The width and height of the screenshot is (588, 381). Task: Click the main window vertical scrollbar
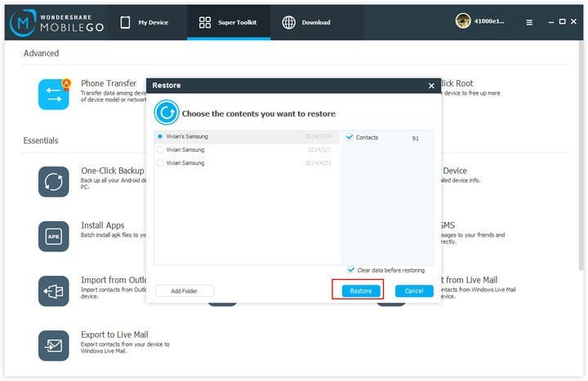tap(581, 156)
